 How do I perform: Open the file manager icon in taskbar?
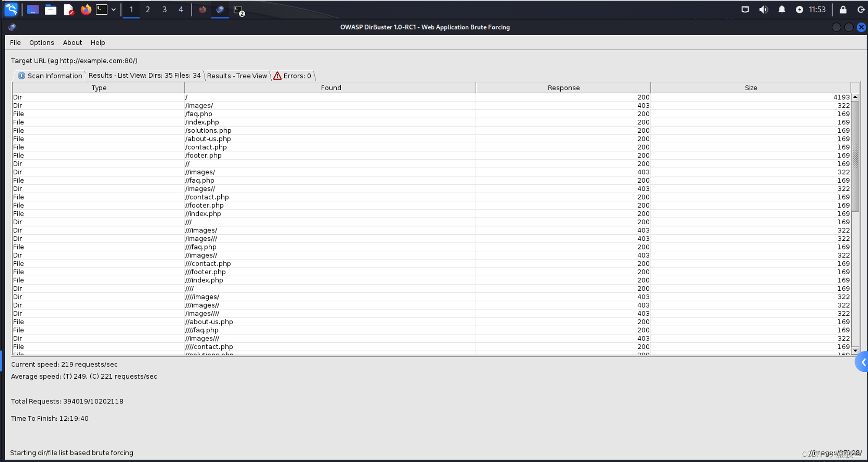pos(51,10)
